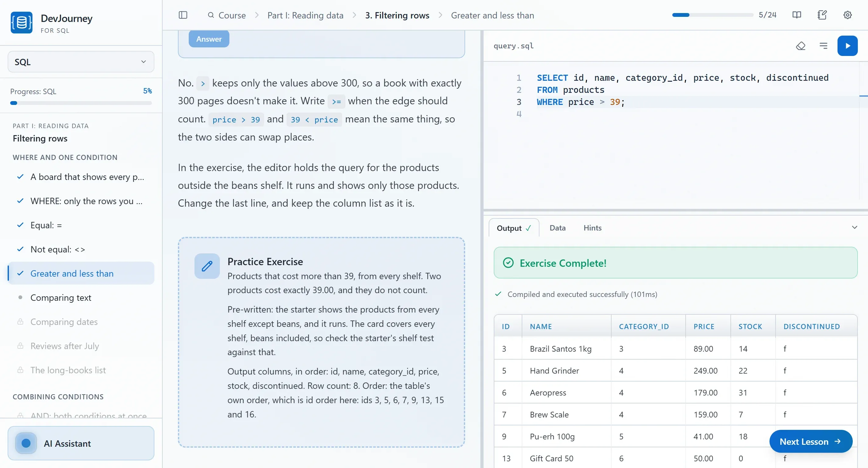Toggle the sidebar panel icon
The width and height of the screenshot is (868, 468).
(x=183, y=15)
